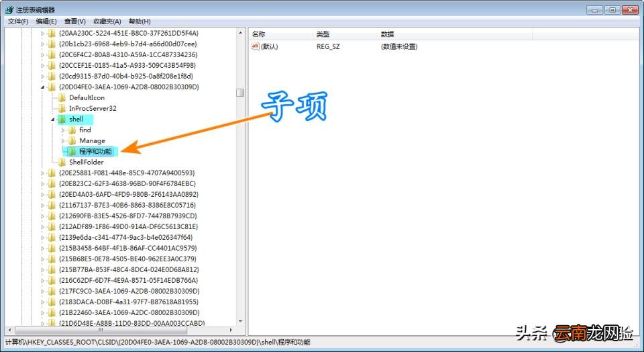The image size is (644, 352).
Task: Click the (数值未设置) data cell
Action: [x=399, y=46]
